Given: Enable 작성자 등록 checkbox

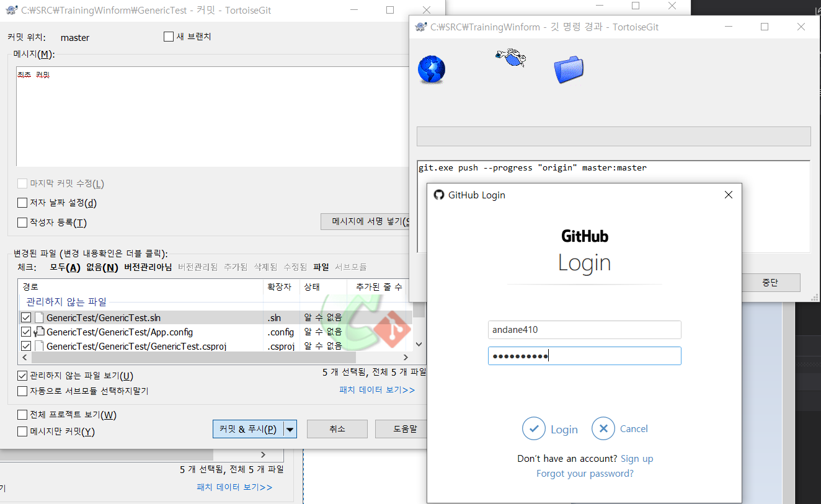Looking at the screenshot, I should pyautogui.click(x=22, y=223).
